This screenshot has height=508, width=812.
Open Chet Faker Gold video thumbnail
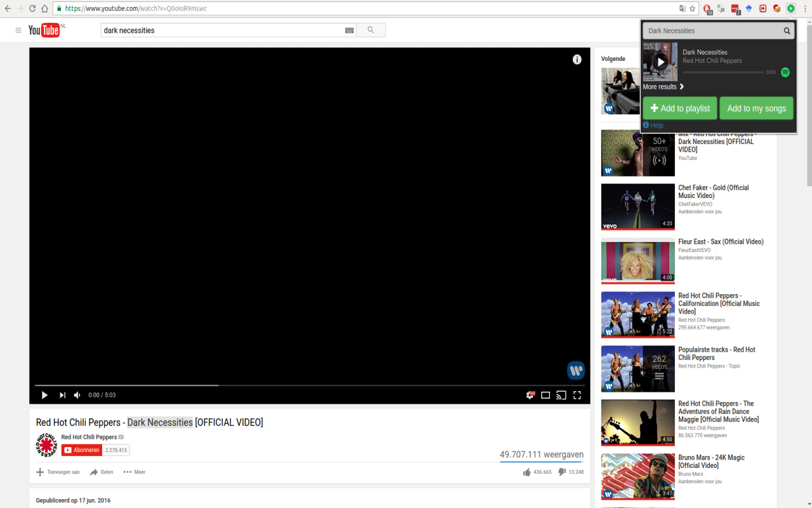(638, 207)
